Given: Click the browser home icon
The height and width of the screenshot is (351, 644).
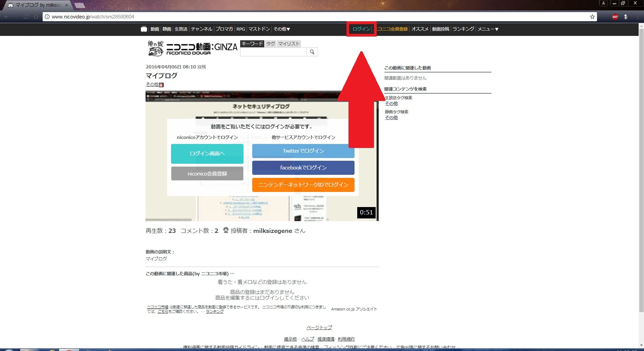Looking at the screenshot, I should tap(36, 17).
